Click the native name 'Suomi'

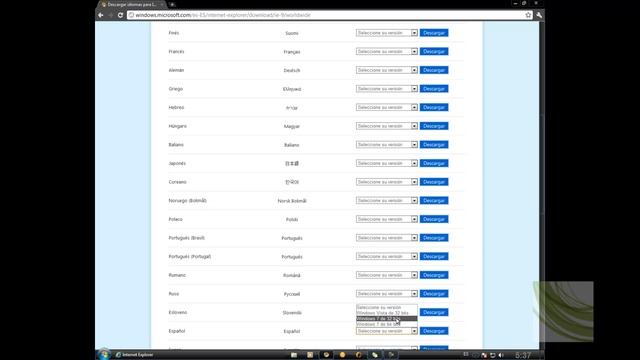coord(292,33)
